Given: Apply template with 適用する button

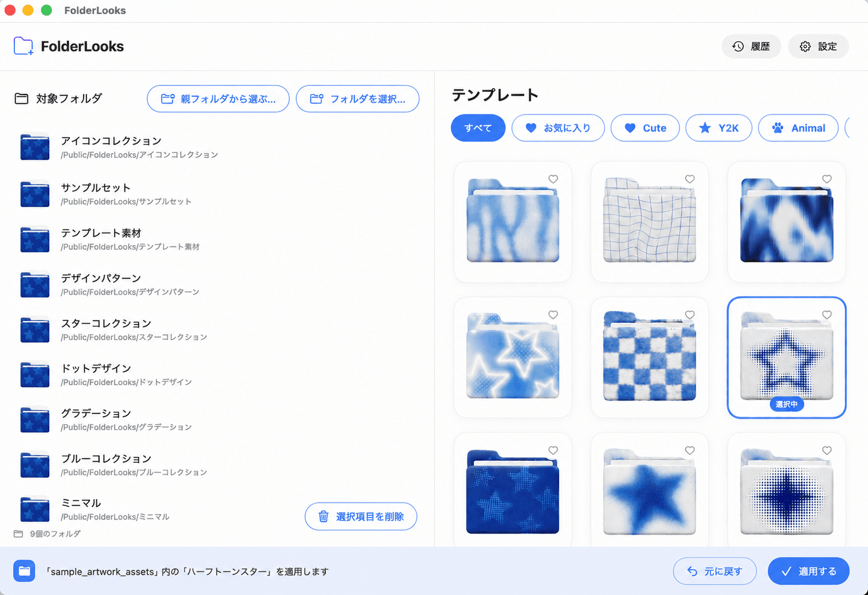Looking at the screenshot, I should click(x=808, y=571).
